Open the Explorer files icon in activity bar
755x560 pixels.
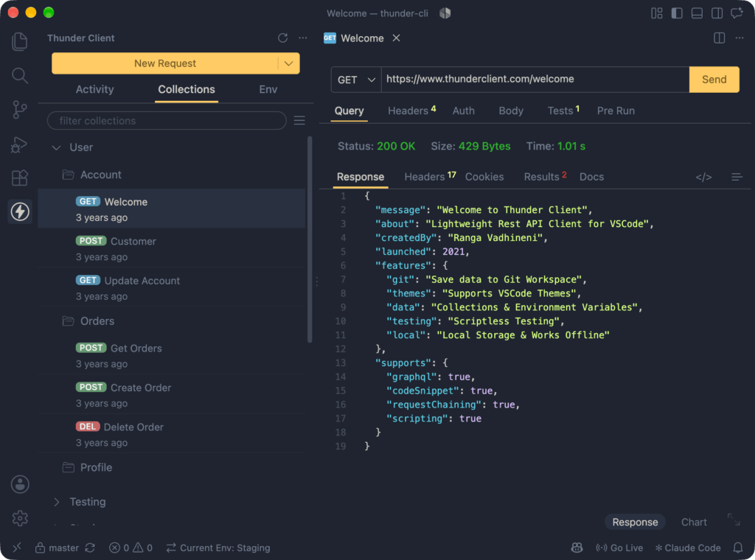click(19, 41)
